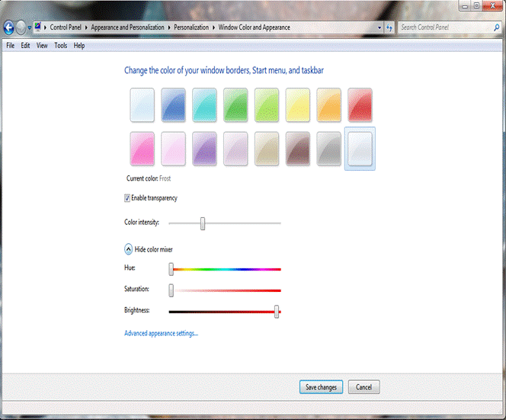Click the Save changes button
This screenshot has height=420, width=506.
[321, 387]
